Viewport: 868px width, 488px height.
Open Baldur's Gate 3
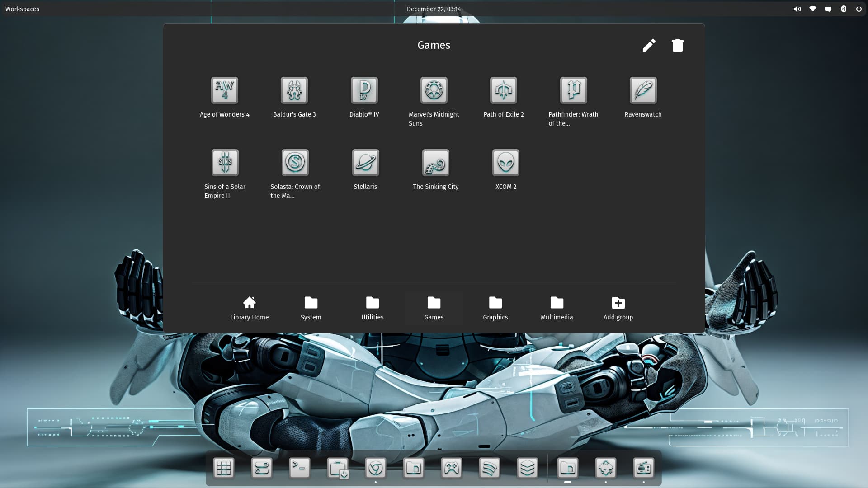[294, 90]
